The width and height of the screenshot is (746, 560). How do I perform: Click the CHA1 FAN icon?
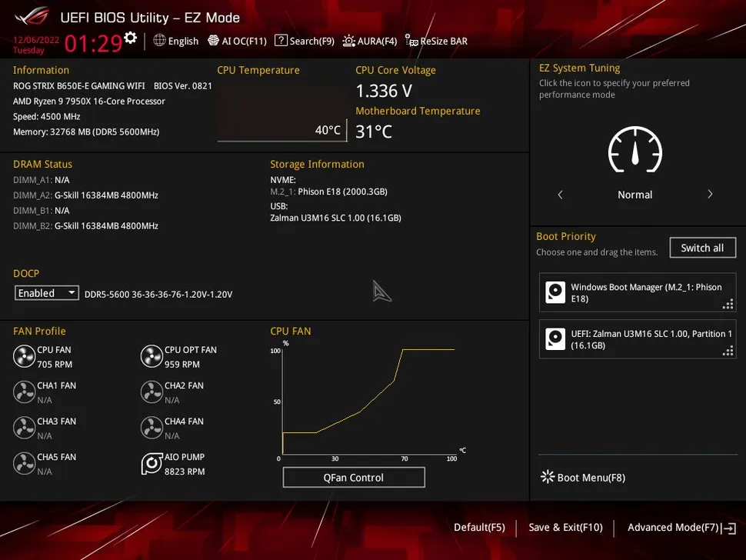tap(25, 392)
